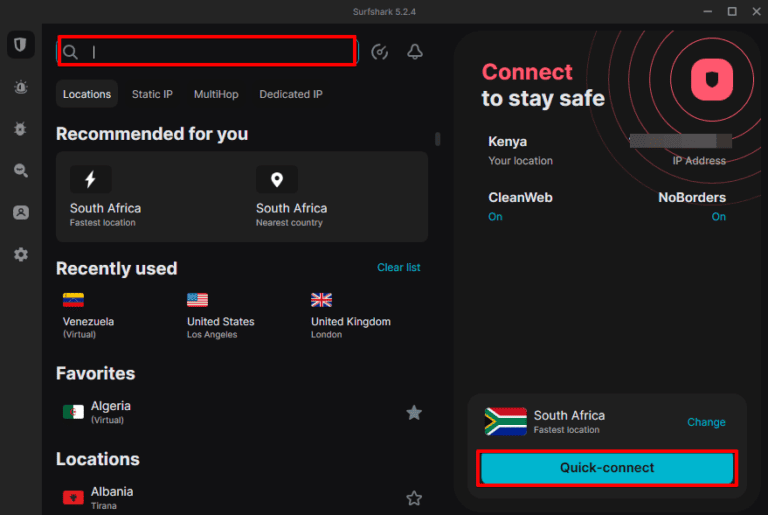Click the Clear list link
The width and height of the screenshot is (768, 515).
(x=398, y=267)
